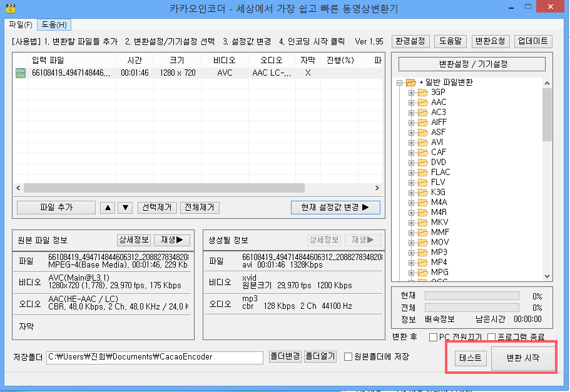
Task: Enable PC 전원끄기 after conversion checkbox
Action: click(x=433, y=337)
